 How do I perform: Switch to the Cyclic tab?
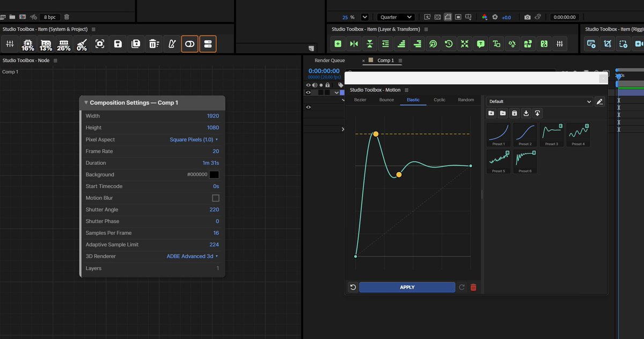pos(440,100)
